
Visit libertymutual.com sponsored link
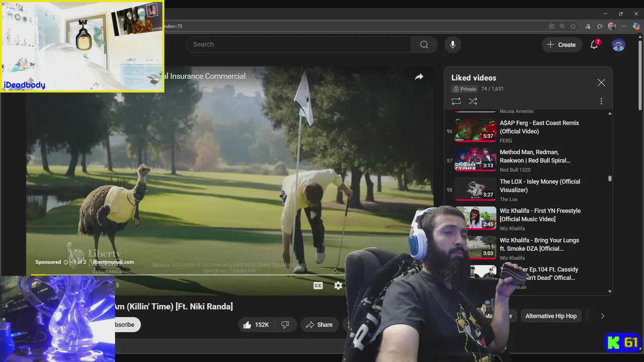[x=113, y=262]
